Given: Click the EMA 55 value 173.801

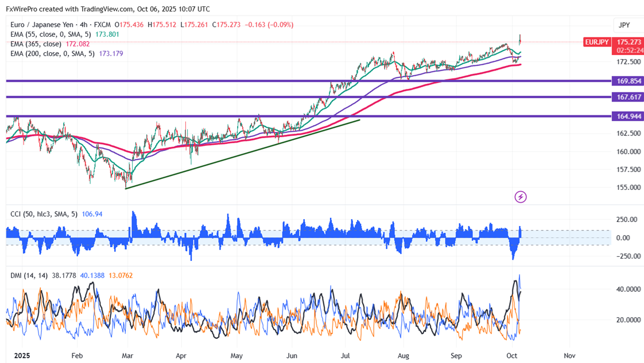Looking at the screenshot, I should 107,34.
